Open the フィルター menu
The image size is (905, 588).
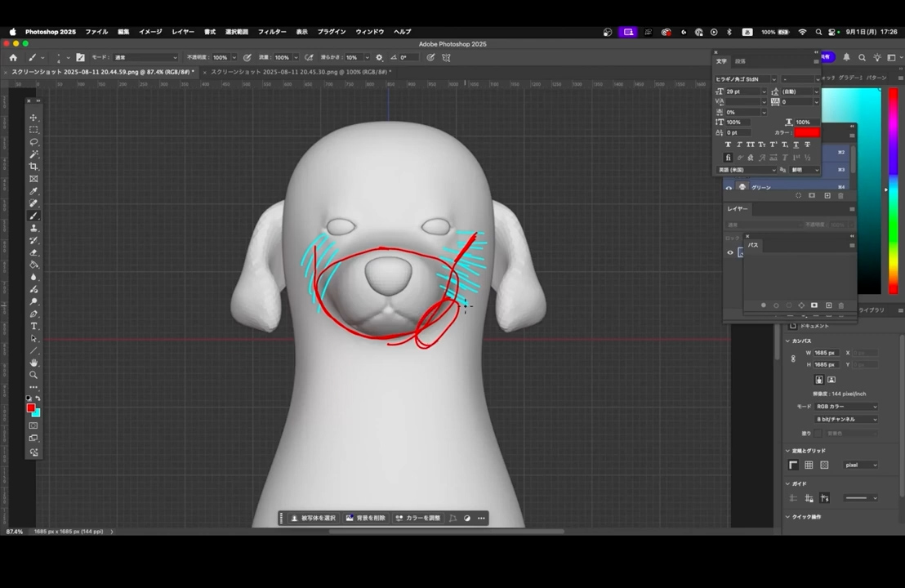(x=272, y=32)
